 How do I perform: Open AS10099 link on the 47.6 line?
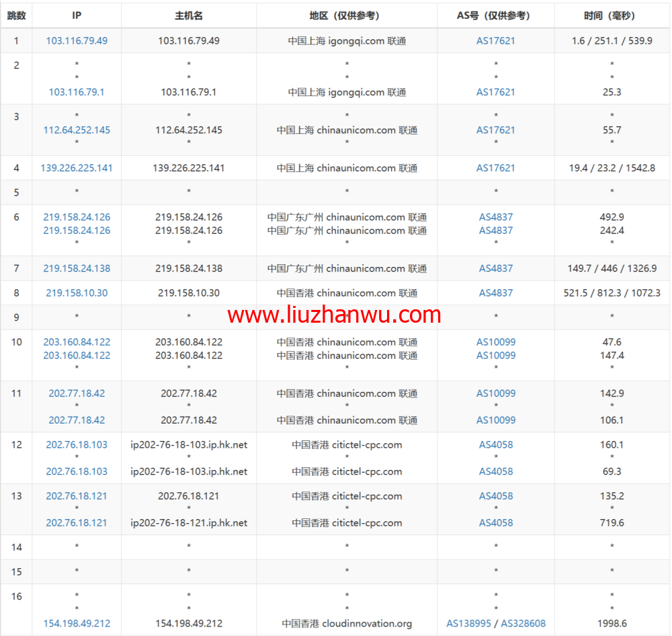click(496, 342)
